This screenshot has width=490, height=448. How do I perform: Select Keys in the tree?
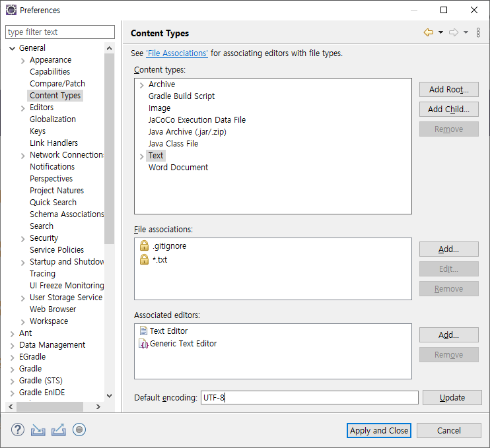pyautogui.click(x=38, y=131)
